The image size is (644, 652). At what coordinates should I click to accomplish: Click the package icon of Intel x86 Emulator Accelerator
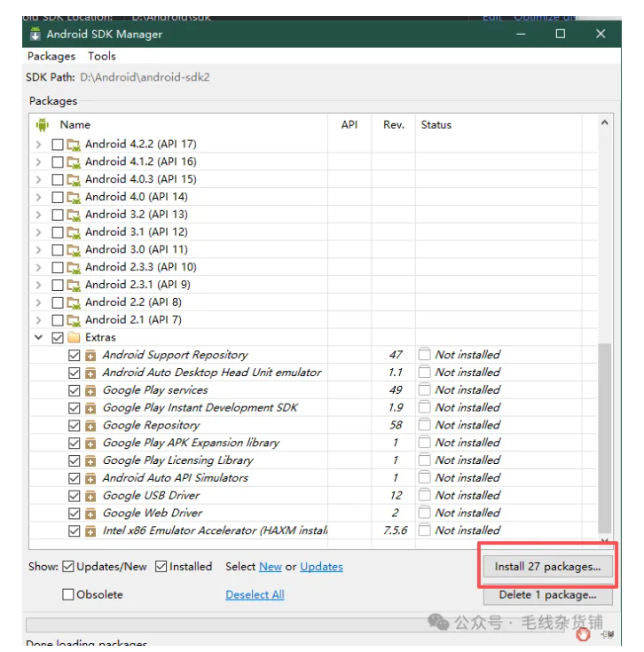pos(90,531)
